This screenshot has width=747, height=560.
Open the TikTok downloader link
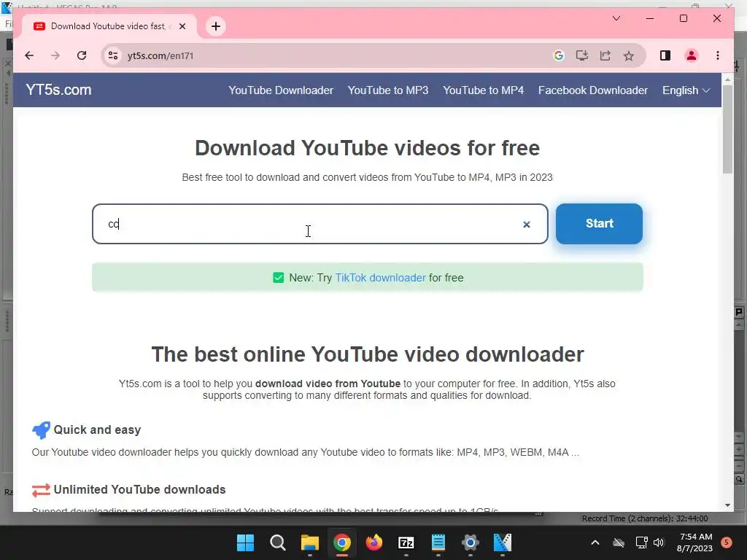pos(380,278)
